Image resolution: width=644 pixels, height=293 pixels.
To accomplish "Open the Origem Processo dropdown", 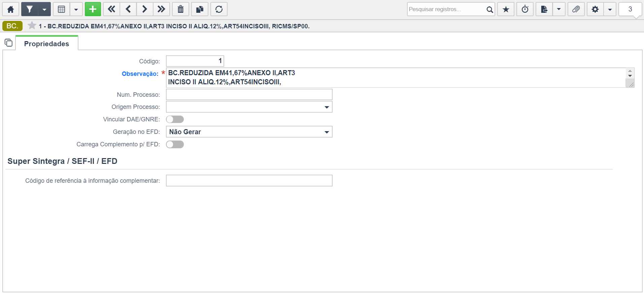I will tap(249, 107).
